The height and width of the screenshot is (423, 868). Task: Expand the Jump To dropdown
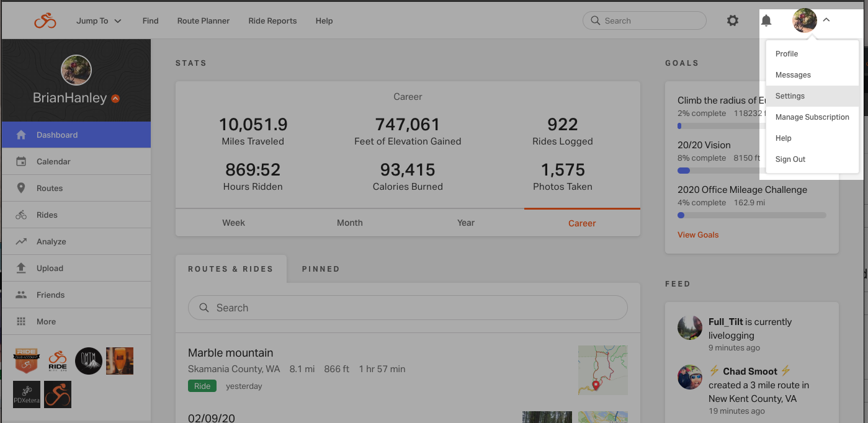[x=99, y=20]
